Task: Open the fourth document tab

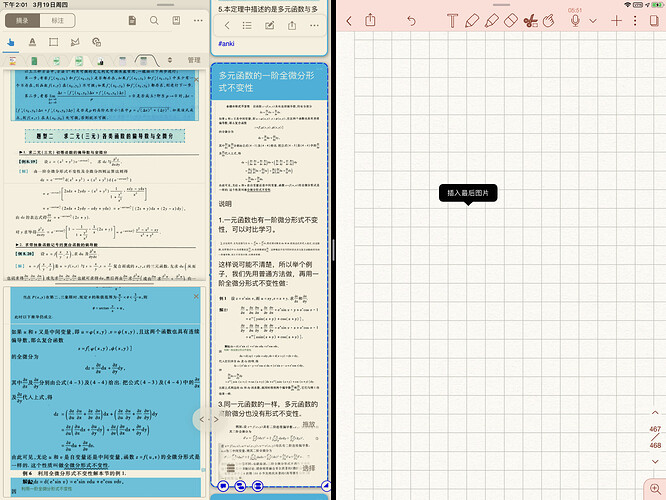Action: click(79, 61)
